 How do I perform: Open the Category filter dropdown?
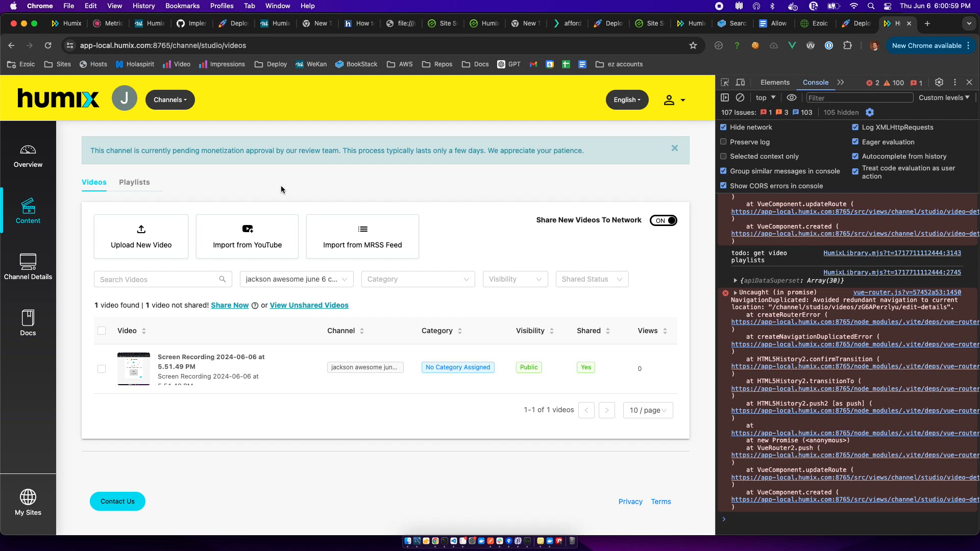point(418,279)
